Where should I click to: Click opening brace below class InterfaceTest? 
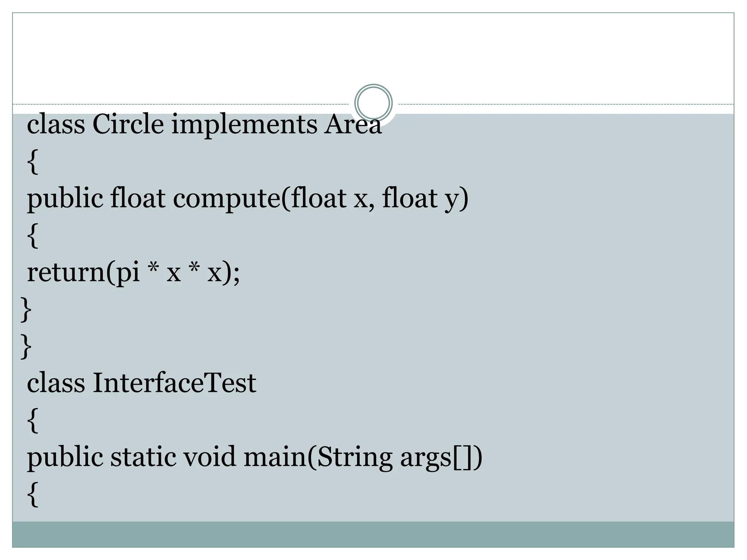32,420
